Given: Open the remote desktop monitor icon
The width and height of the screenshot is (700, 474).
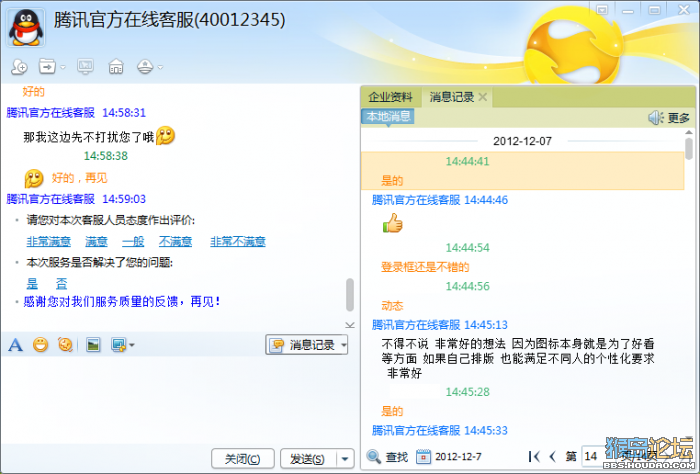Looking at the screenshot, I should [85, 67].
